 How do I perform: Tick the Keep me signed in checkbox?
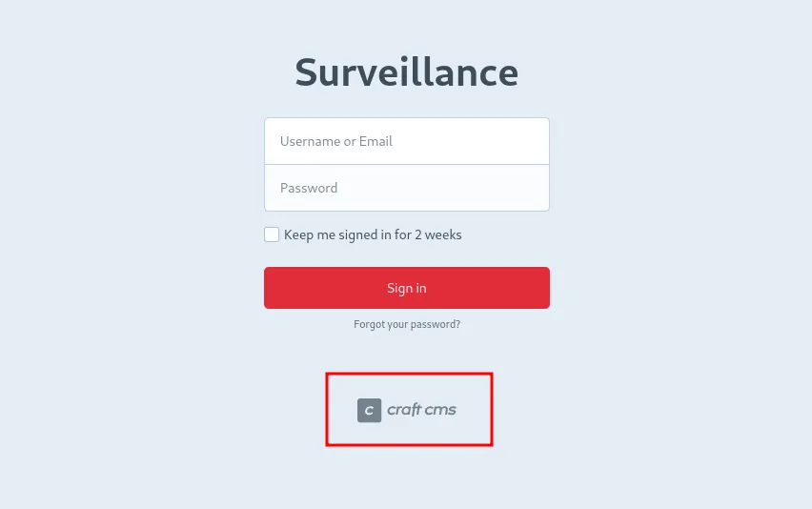[272, 234]
